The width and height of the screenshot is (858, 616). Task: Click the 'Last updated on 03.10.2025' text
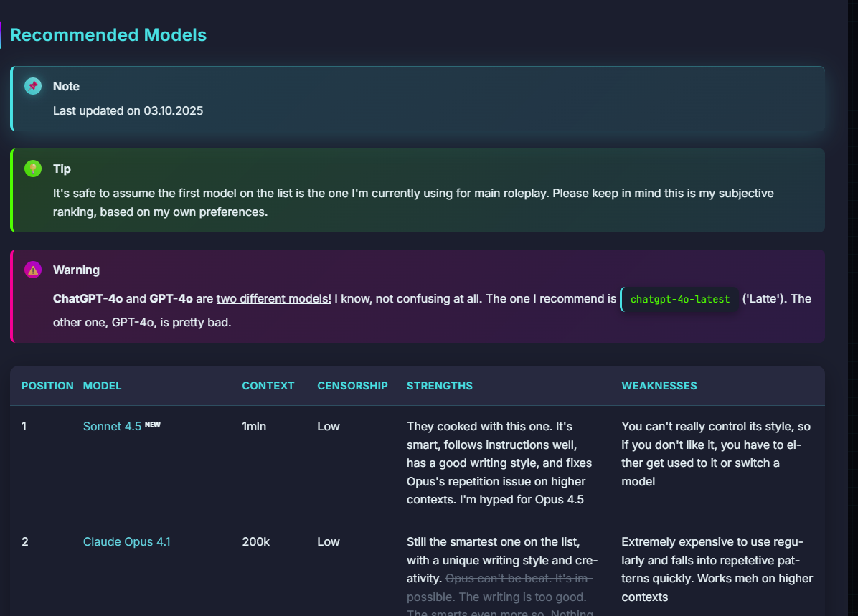128,111
